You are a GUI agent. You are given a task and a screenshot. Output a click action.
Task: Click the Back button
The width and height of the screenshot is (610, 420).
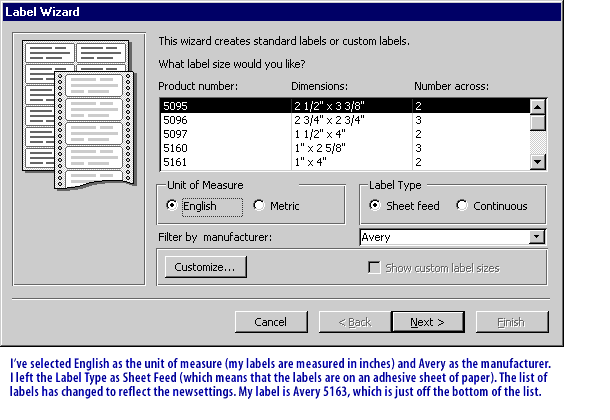pyautogui.click(x=355, y=322)
